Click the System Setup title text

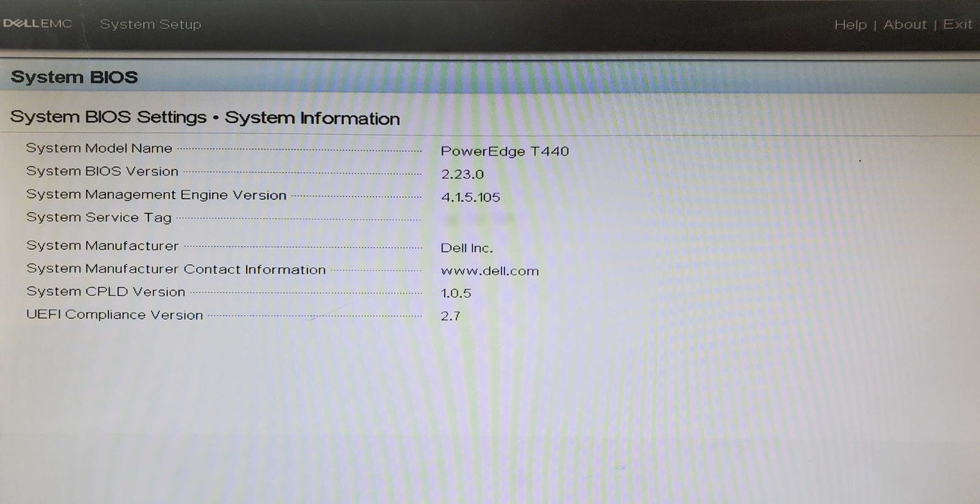[x=150, y=24]
